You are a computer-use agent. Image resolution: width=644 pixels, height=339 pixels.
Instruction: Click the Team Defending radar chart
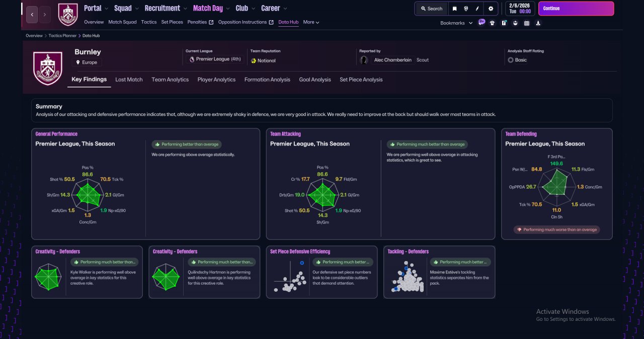coord(556,186)
